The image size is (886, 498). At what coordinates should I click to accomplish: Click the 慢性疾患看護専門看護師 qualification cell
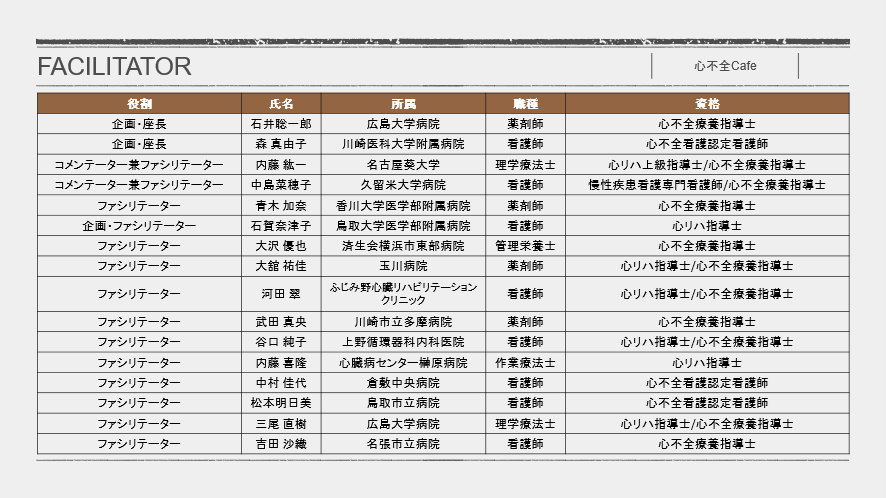click(707, 185)
